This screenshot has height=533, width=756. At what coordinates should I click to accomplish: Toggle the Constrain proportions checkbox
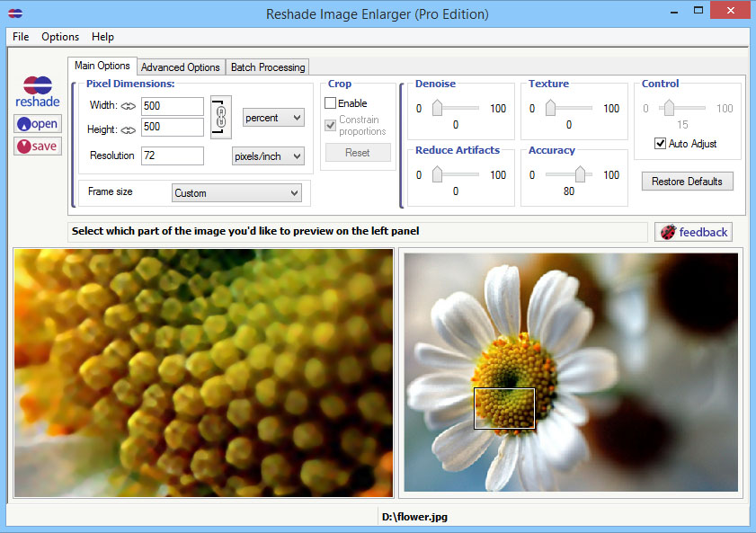tap(331, 124)
